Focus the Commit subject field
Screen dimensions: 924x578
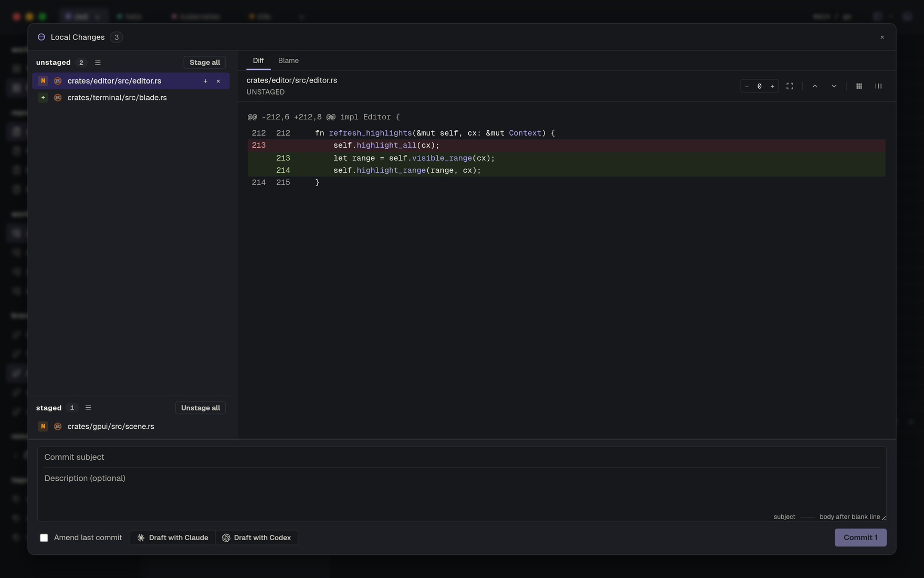click(x=461, y=457)
